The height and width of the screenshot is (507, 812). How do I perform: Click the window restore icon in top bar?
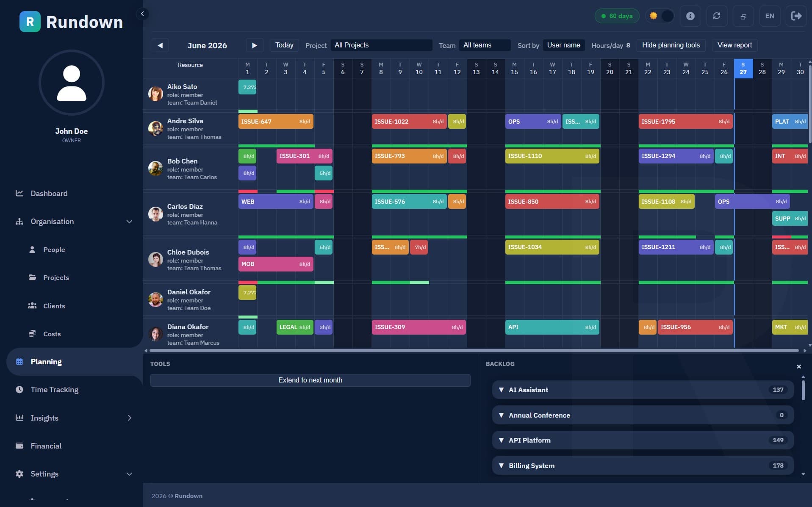point(743,16)
